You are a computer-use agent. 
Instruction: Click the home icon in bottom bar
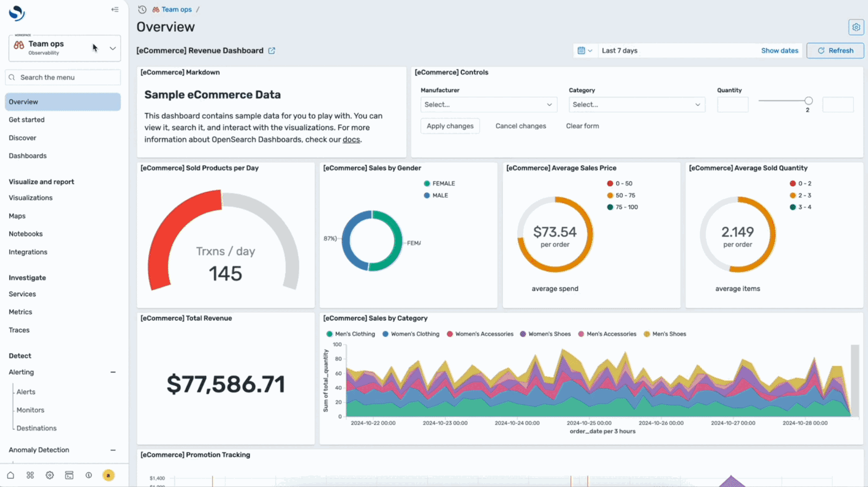click(x=10, y=475)
